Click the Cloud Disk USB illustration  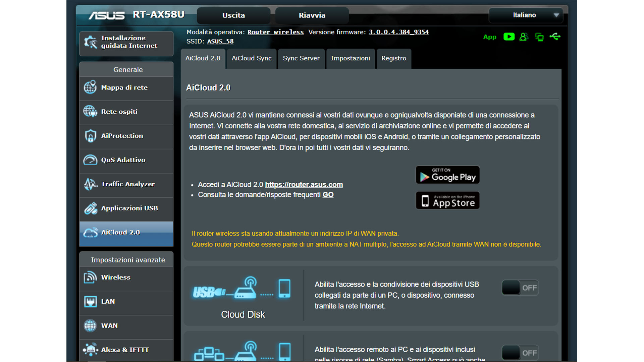click(242, 288)
